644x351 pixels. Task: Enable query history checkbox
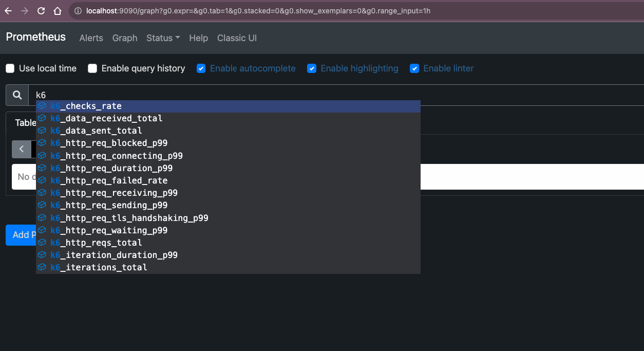pos(92,68)
